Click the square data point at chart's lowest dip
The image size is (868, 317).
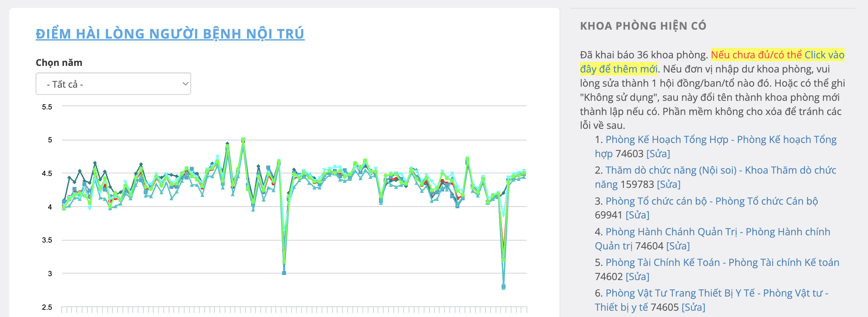pyautogui.click(x=504, y=287)
